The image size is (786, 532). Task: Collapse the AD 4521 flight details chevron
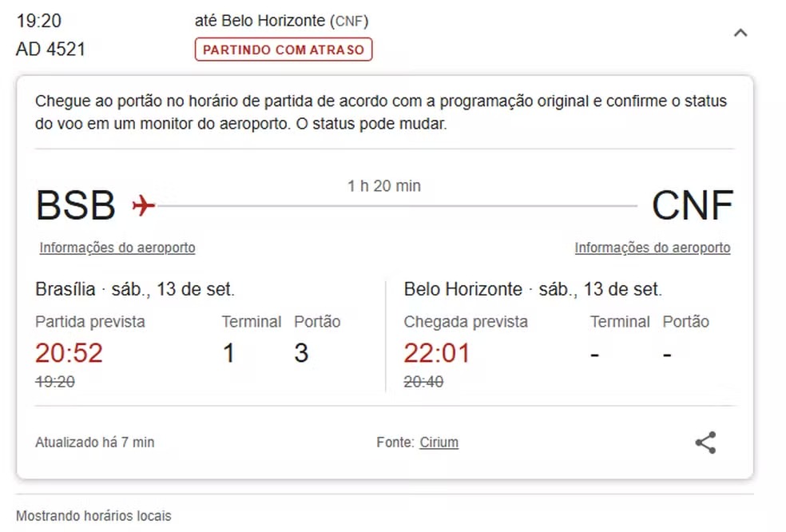pos(740,34)
